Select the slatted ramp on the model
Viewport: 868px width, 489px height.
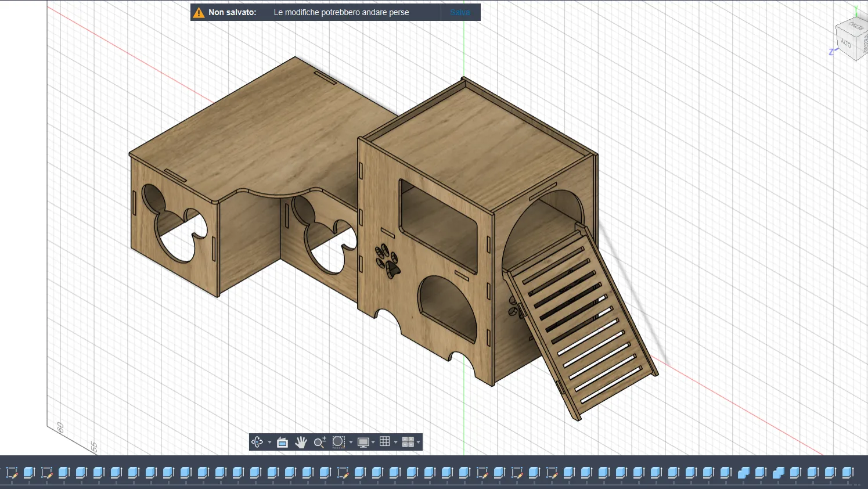pos(581,322)
